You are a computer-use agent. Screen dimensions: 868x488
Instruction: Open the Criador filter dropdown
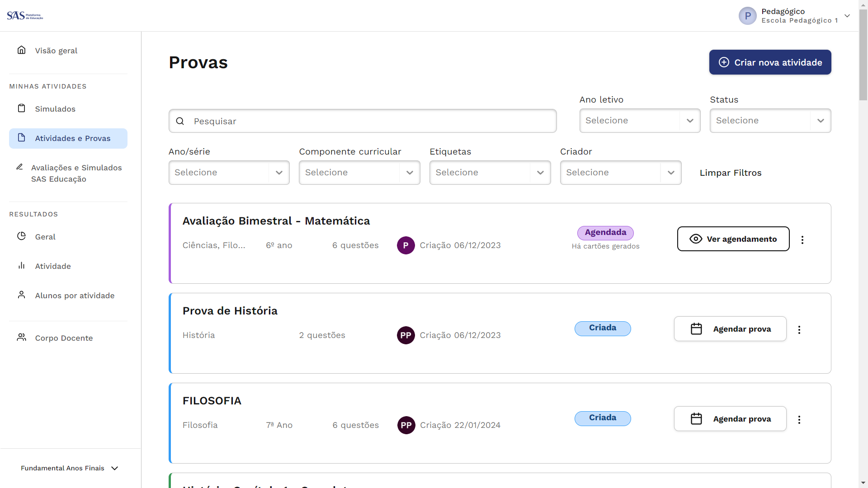pos(621,173)
